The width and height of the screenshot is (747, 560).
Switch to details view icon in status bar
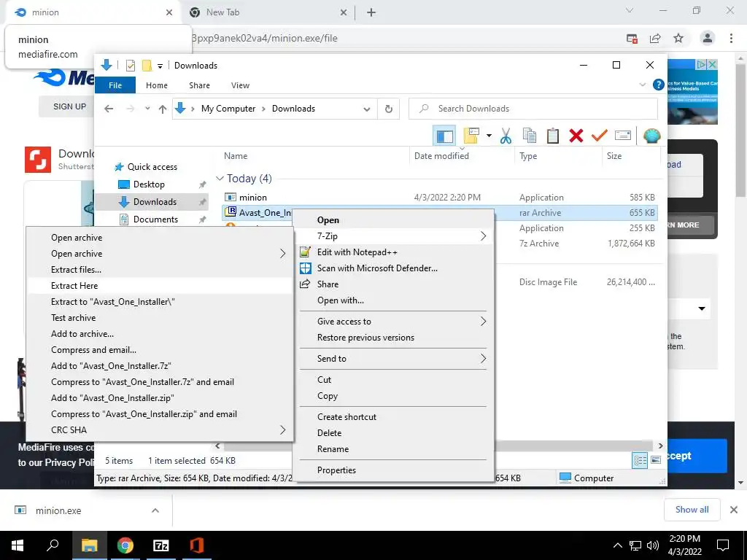point(640,461)
